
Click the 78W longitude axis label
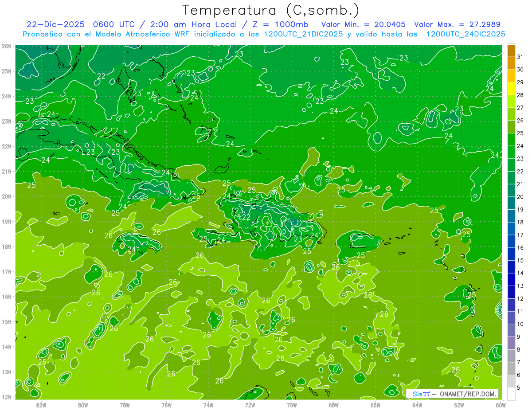[x=125, y=404]
